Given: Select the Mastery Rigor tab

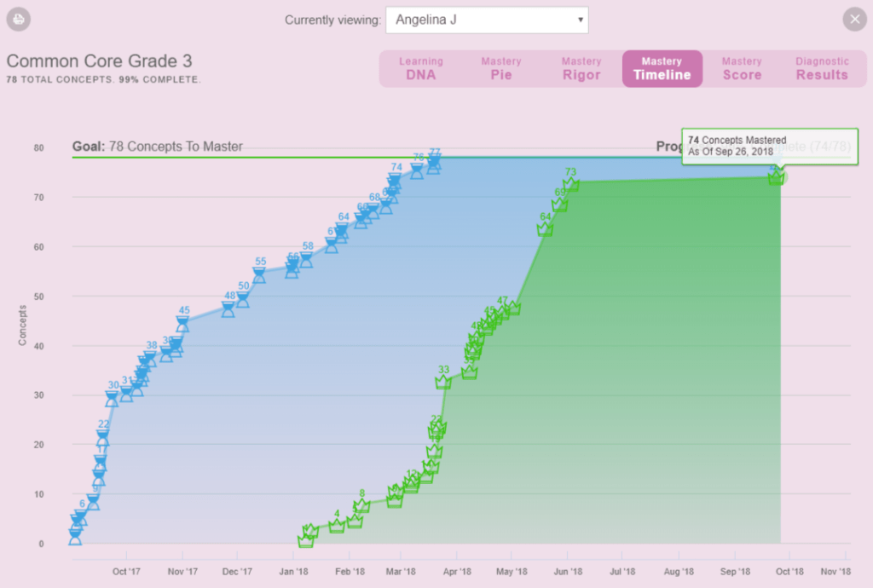Looking at the screenshot, I should [x=581, y=68].
